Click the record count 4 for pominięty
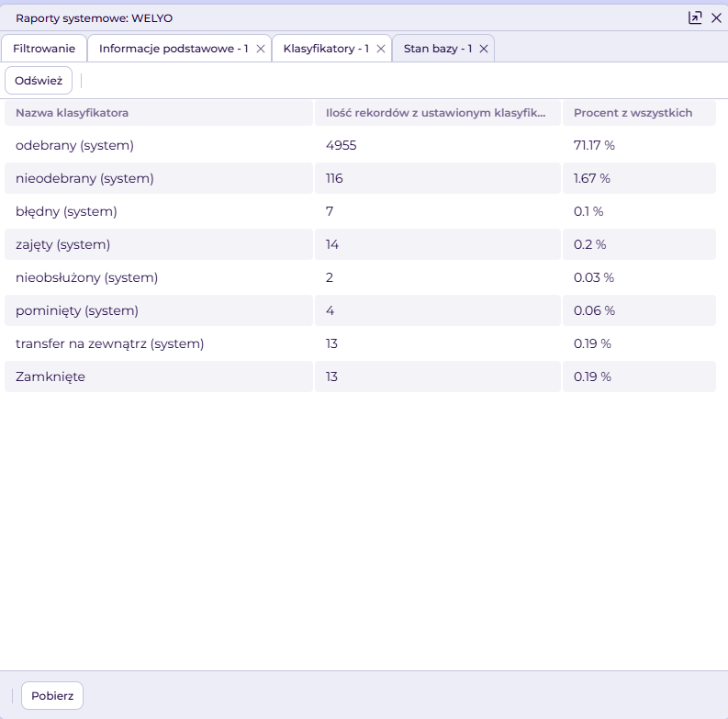Image resolution: width=728 pixels, height=719 pixels. [330, 310]
